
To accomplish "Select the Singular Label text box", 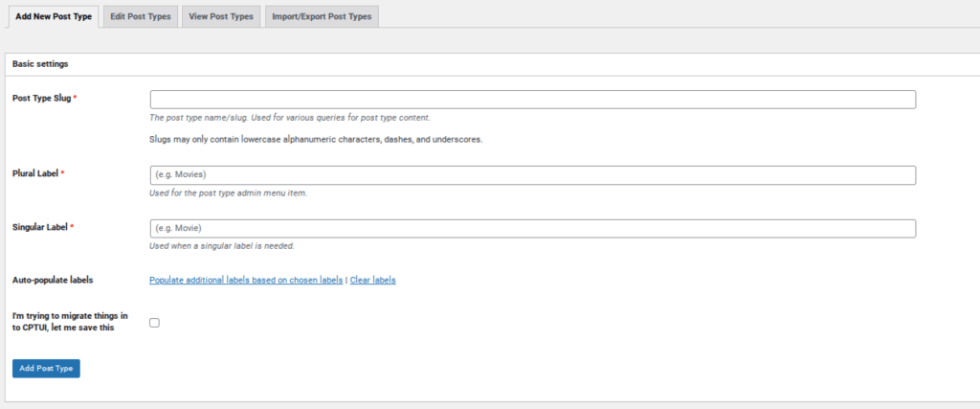I will tap(532, 228).
